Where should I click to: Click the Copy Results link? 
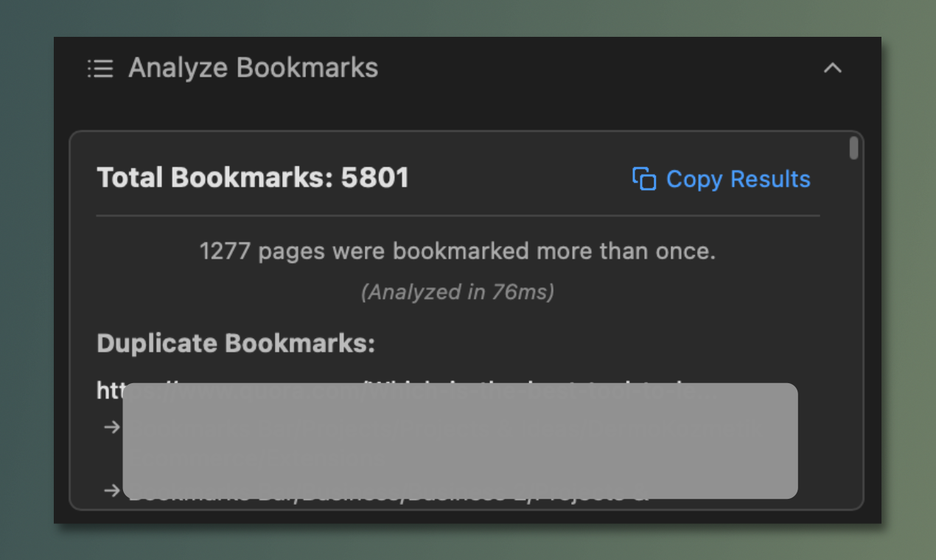pyautogui.click(x=738, y=179)
